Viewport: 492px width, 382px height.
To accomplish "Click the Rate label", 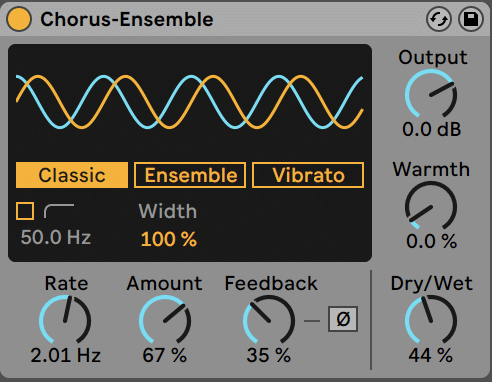I will point(66,284).
